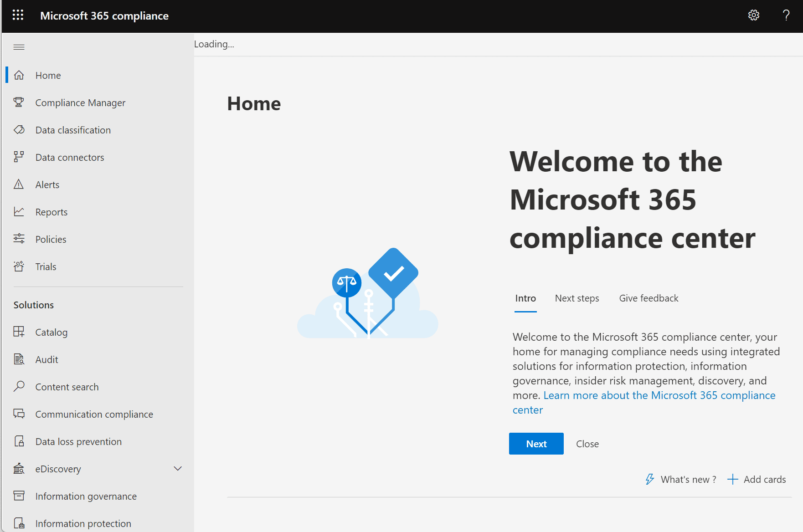803x532 pixels.
Task: Click the Help question mark icon
Action: point(786,15)
